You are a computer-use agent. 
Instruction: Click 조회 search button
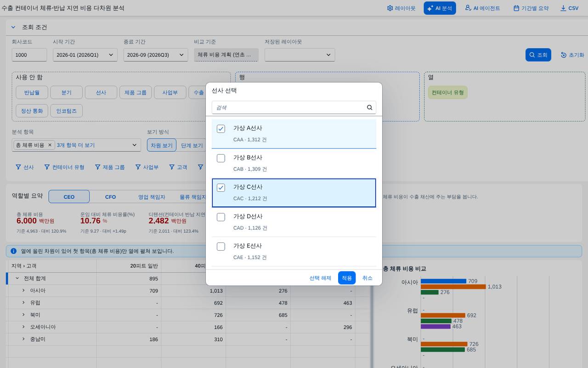click(538, 55)
